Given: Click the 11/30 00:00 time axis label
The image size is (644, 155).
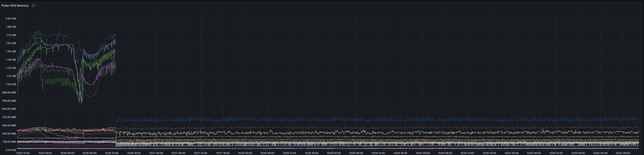Looking at the screenshot, I should [423, 153].
